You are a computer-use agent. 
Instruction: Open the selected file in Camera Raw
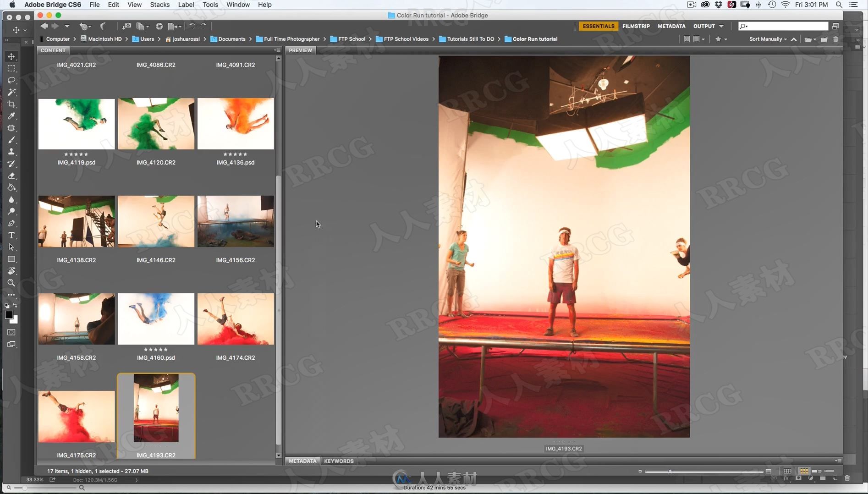159,26
